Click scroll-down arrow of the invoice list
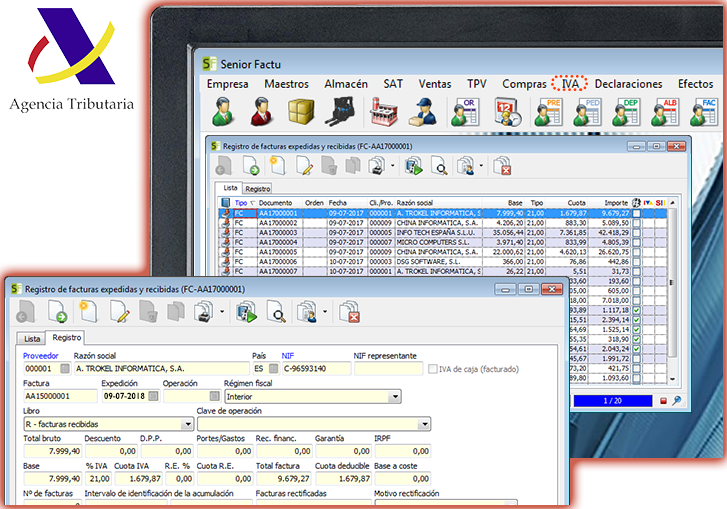727x509 pixels. point(672,379)
